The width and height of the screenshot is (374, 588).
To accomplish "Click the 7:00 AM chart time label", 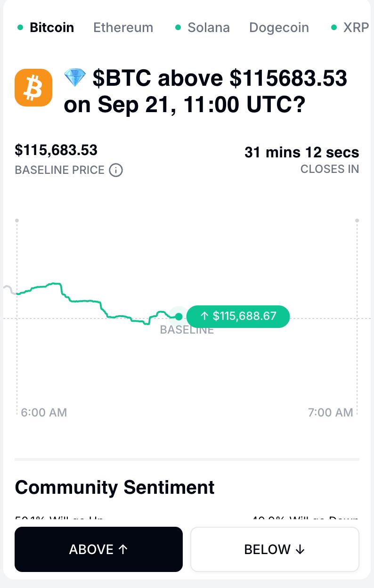I will coord(331,412).
